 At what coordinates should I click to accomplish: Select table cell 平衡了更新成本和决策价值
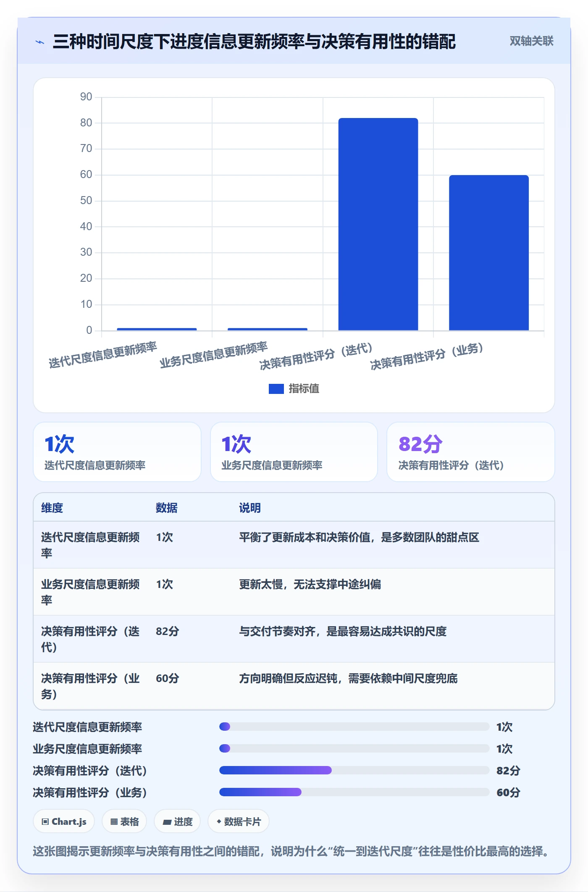coord(359,538)
